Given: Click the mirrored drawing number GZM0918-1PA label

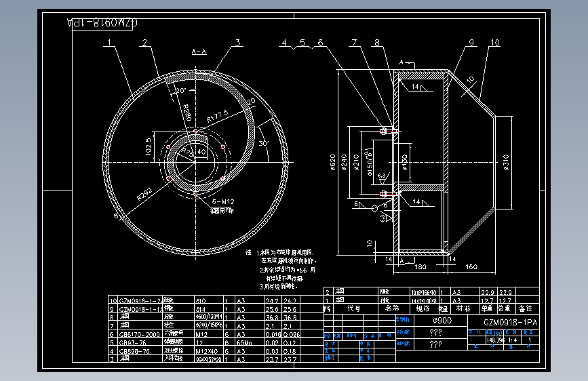Looking at the screenshot, I should pyautogui.click(x=102, y=22).
